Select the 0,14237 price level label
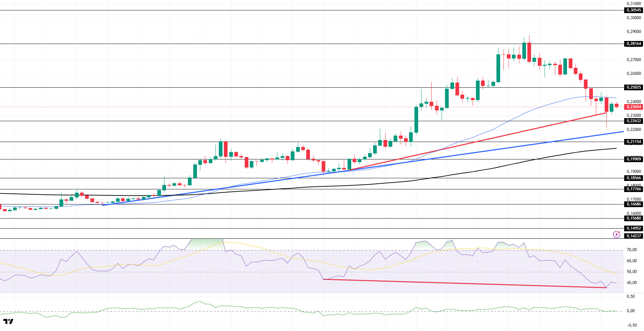The height and width of the screenshot is (331, 644). pyautogui.click(x=634, y=236)
